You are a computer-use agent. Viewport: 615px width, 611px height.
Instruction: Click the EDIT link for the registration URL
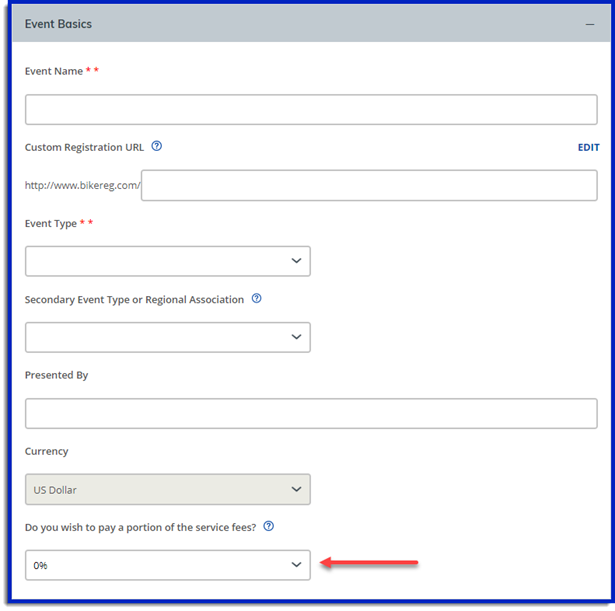588,147
